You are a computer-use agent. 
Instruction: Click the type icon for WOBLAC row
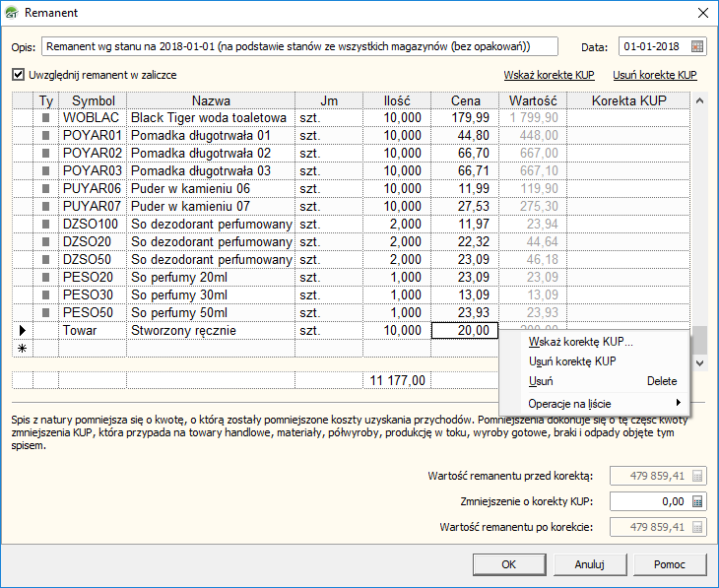click(x=46, y=118)
